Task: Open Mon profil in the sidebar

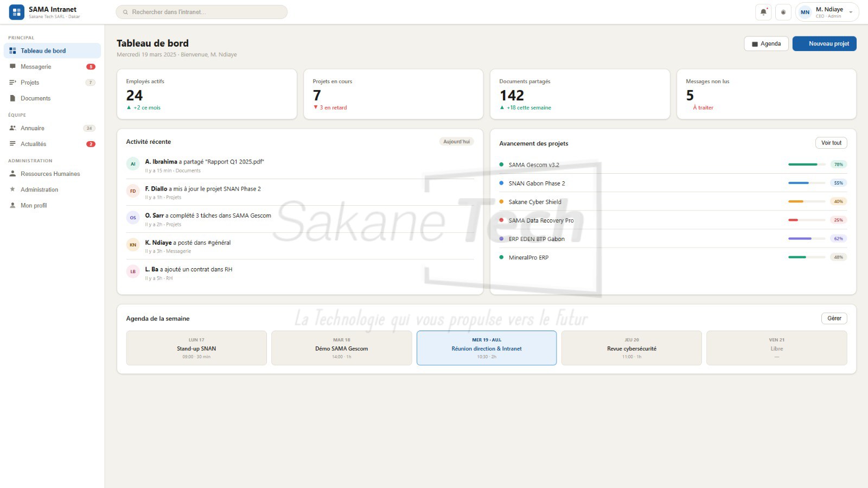Action: [x=52, y=205]
